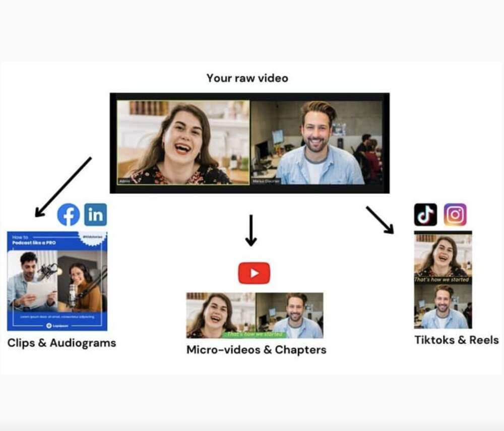Open the micro-video thumbnail under YouTube

[255, 315]
